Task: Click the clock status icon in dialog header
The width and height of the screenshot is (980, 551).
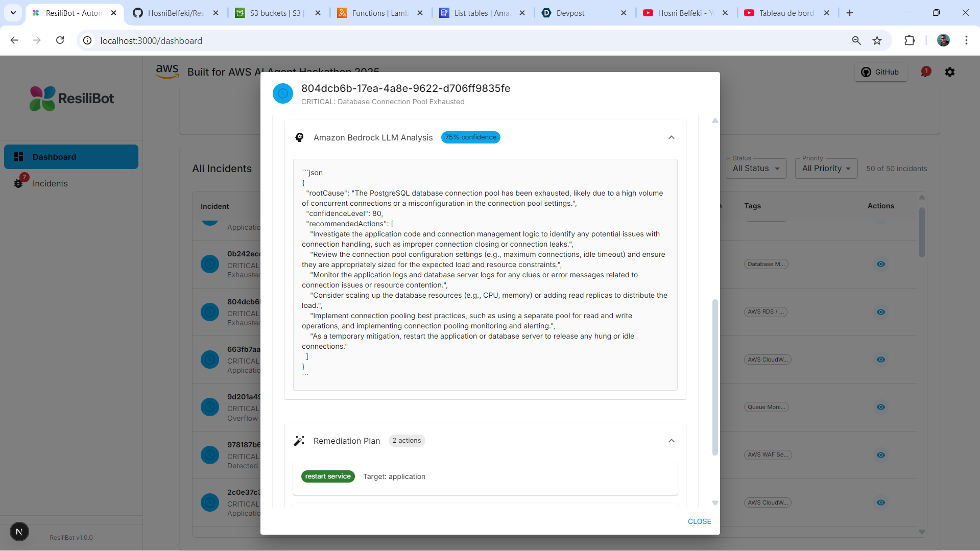Action: coord(283,93)
